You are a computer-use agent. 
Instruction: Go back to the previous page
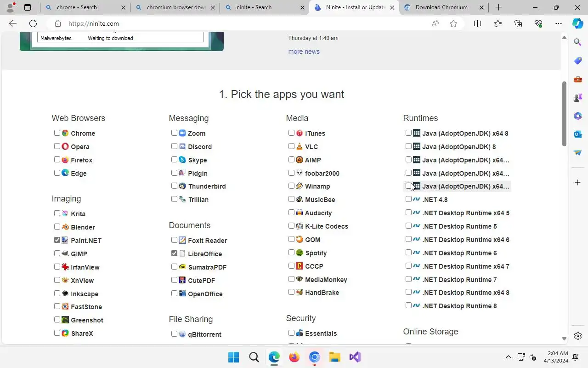13,23
